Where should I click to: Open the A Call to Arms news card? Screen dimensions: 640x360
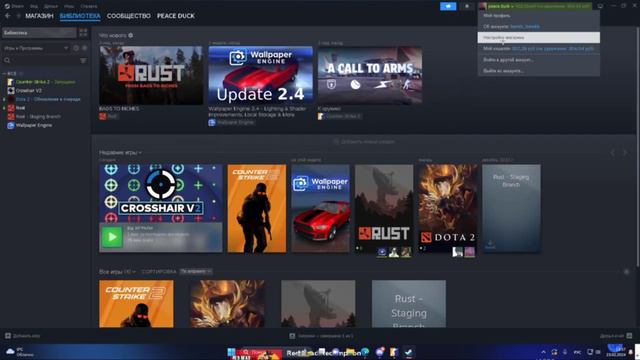coord(370,75)
